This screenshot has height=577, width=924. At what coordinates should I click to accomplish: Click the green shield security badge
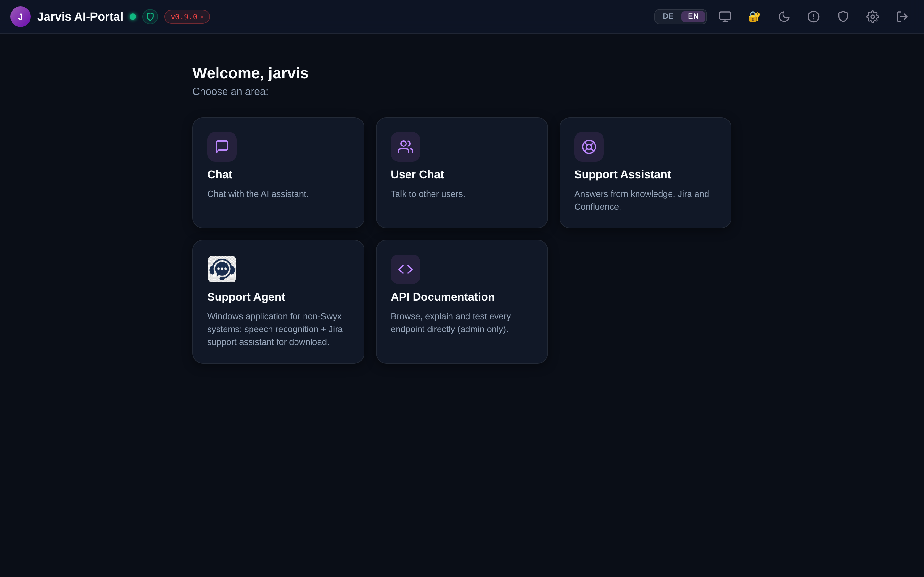coord(150,17)
